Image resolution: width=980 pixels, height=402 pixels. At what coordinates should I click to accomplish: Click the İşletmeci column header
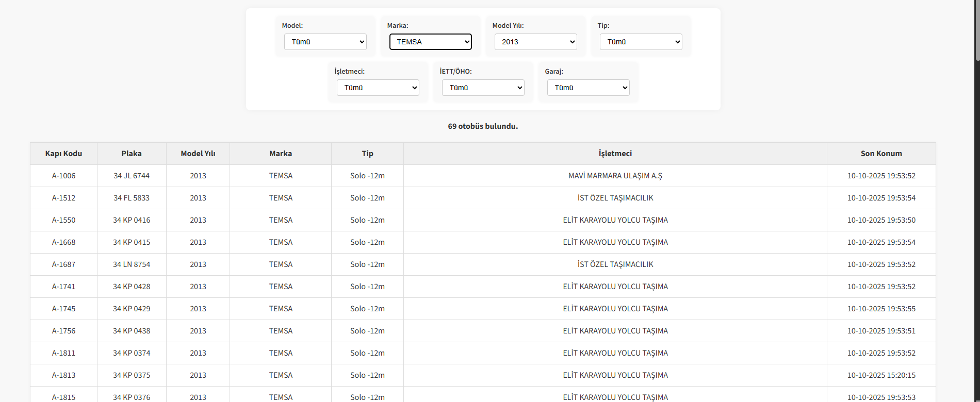[x=615, y=154]
